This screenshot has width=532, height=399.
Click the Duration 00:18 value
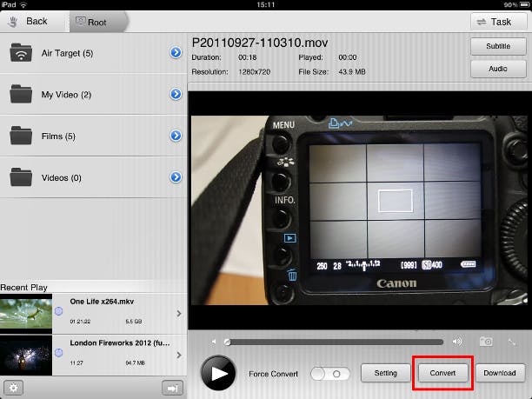tap(248, 57)
